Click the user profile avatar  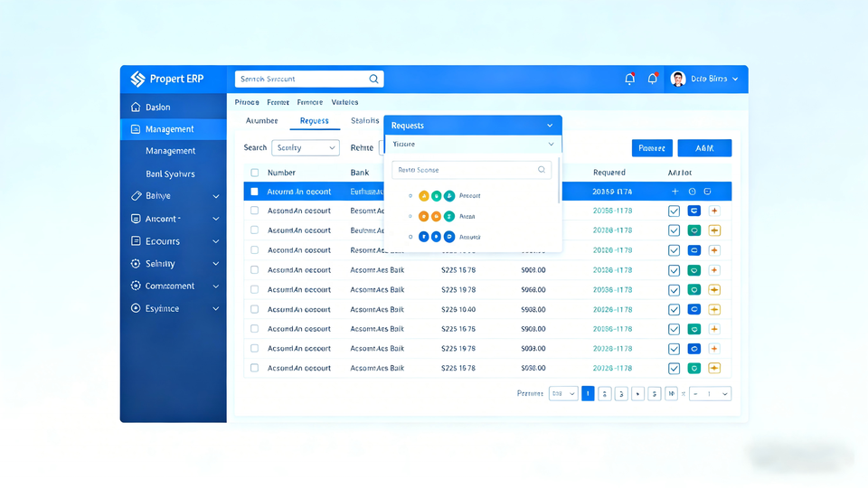[x=678, y=80]
